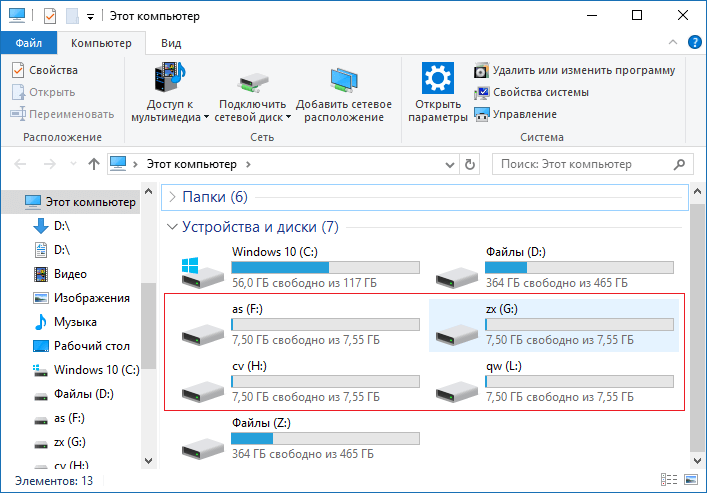Click the Переименовать ribbon item
This screenshot has width=707, height=493.
tap(62, 114)
